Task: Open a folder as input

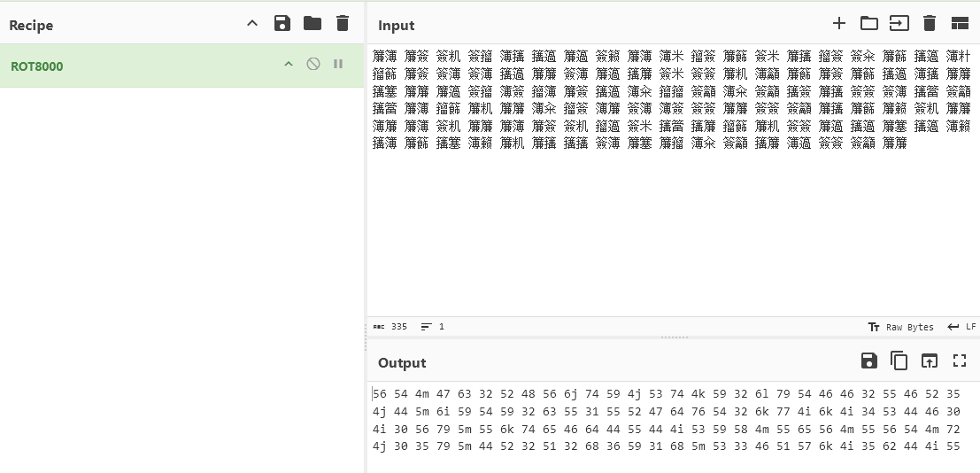Action: point(868,24)
